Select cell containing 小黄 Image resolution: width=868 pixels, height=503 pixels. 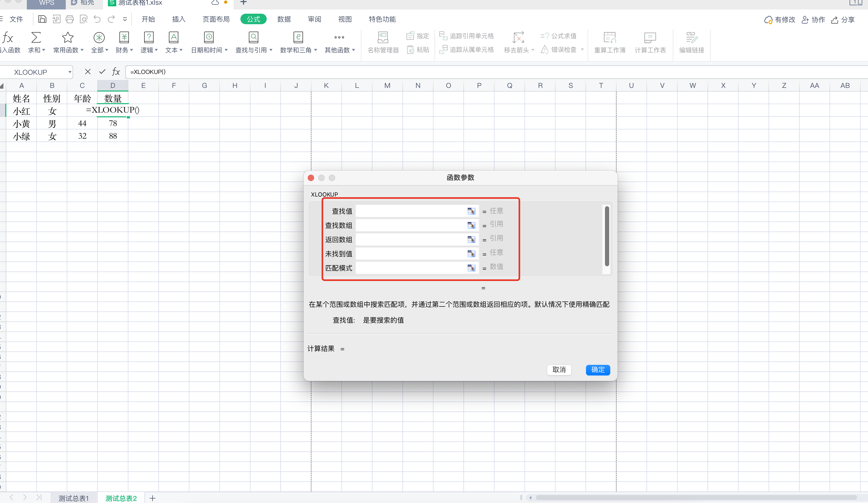pyautogui.click(x=21, y=123)
